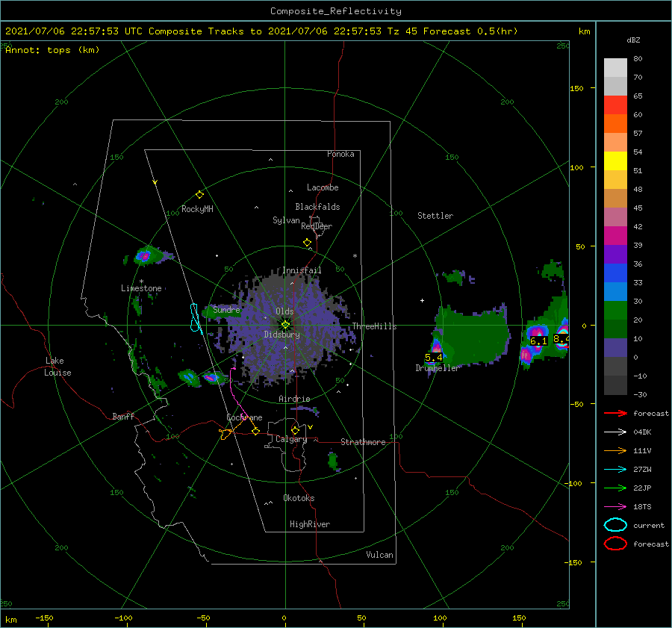The height and width of the screenshot is (628, 672).
Task: Click the storm top label 6.1
Action: click(538, 341)
